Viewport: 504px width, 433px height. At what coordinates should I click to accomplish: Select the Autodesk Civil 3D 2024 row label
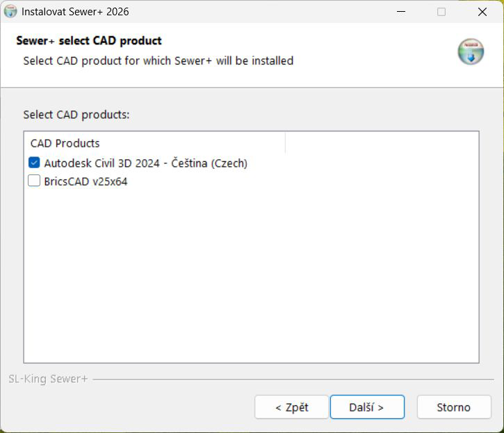coord(145,163)
